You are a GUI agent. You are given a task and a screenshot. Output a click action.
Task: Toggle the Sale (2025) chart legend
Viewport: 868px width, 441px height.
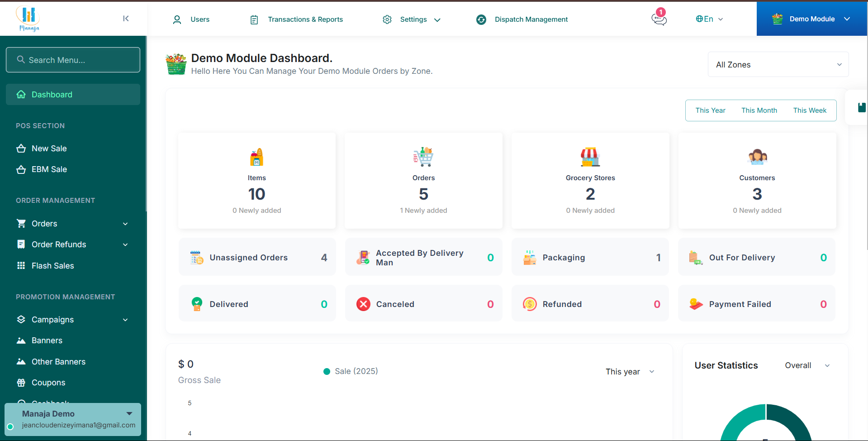pyautogui.click(x=351, y=371)
